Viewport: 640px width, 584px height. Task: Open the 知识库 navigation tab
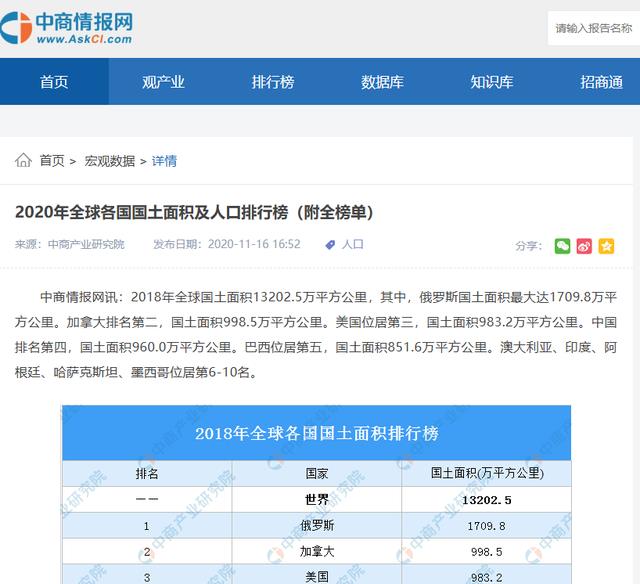click(491, 82)
